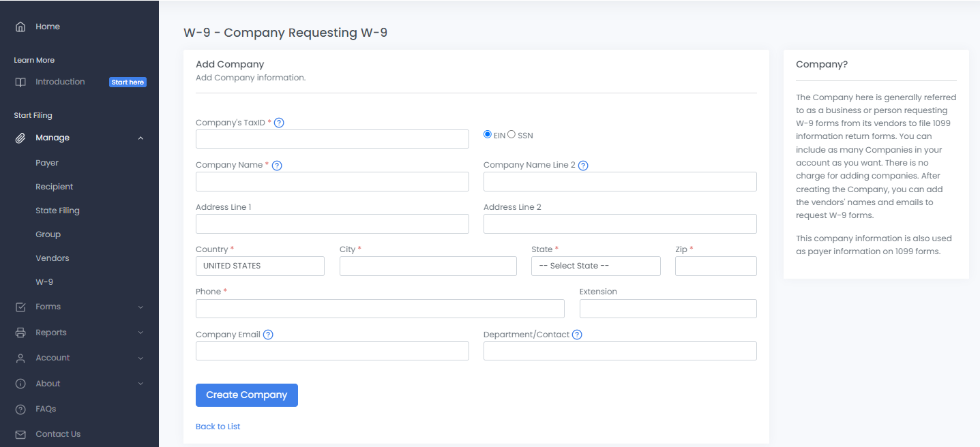Select the SSN radio button
The height and width of the screenshot is (447, 980).
click(511, 134)
